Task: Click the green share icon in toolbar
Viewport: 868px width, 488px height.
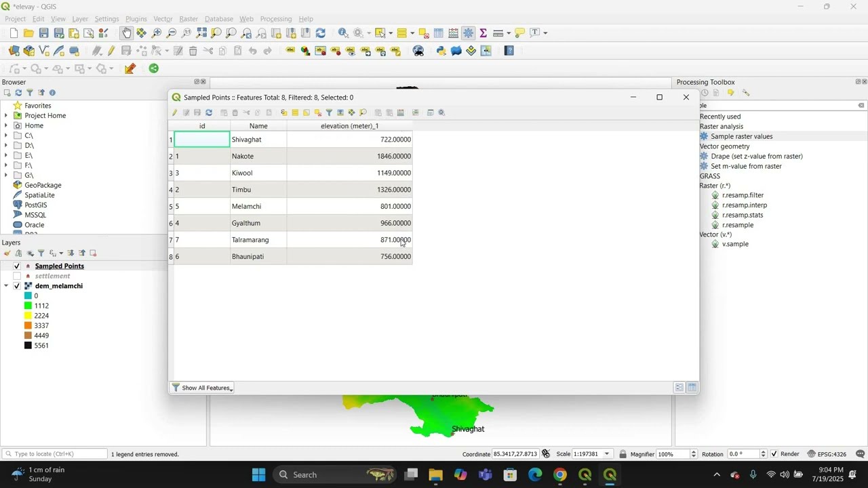Action: (154, 68)
